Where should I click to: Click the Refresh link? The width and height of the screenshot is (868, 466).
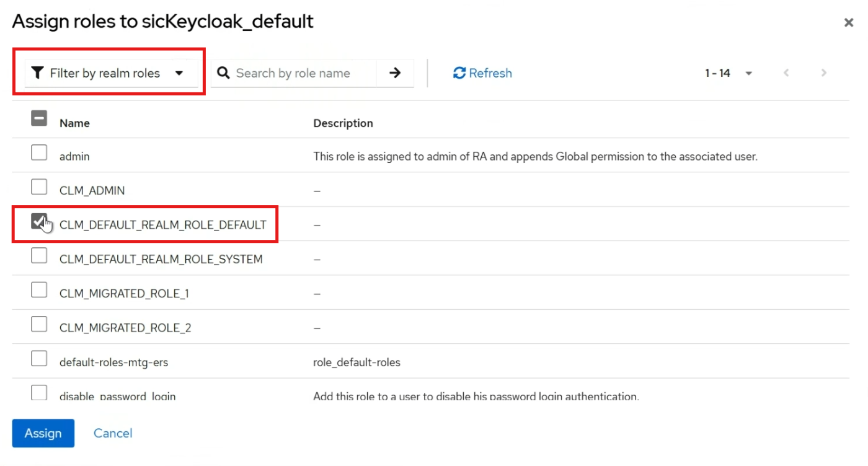click(x=483, y=73)
